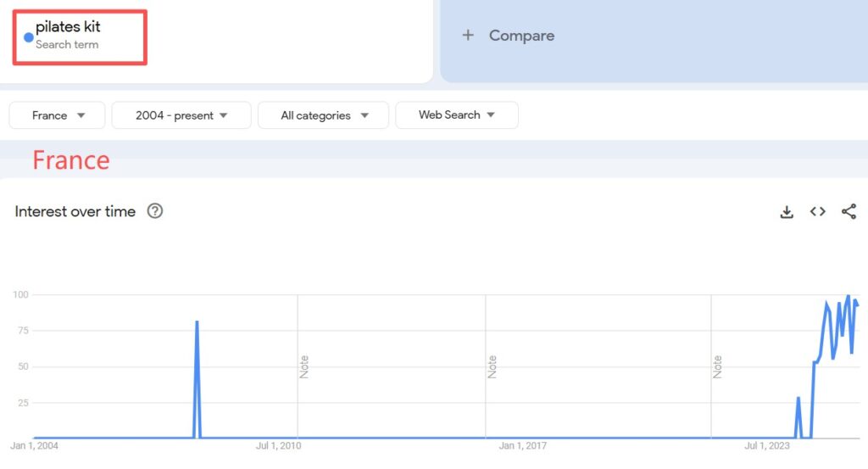Click the tall early spike on the chart
The image size is (868, 469).
click(x=197, y=322)
